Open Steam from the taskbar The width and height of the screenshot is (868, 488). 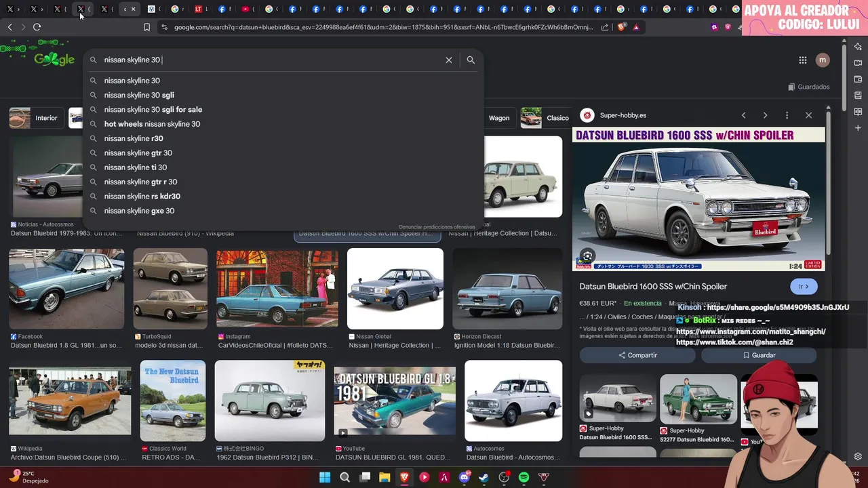click(484, 477)
